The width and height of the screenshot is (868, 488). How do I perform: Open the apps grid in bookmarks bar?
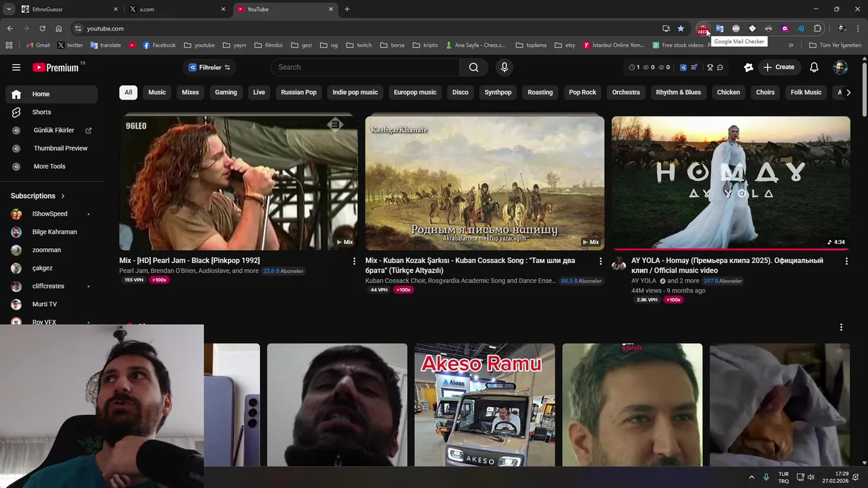tap(9, 45)
